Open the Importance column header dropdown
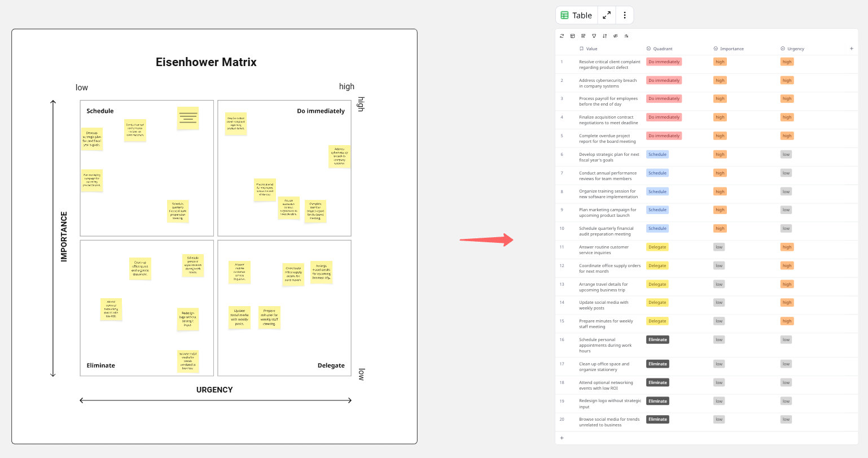The width and height of the screenshot is (868, 458). point(731,49)
